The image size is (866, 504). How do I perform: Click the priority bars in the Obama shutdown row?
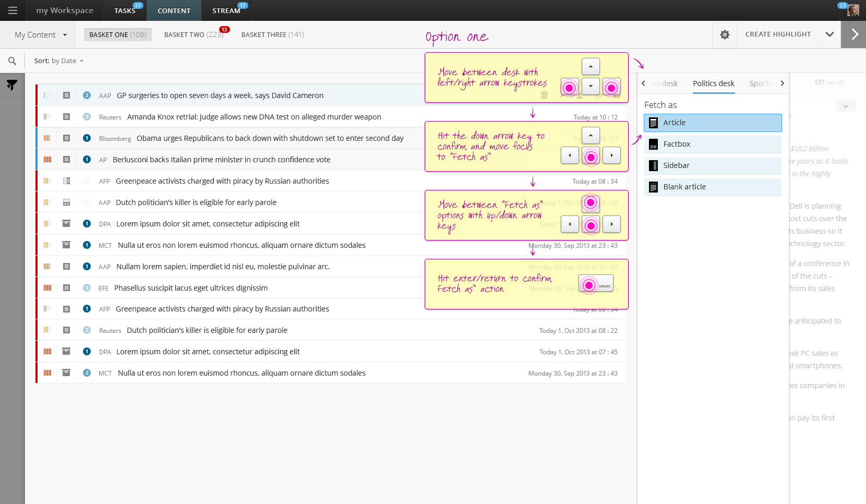click(x=47, y=138)
